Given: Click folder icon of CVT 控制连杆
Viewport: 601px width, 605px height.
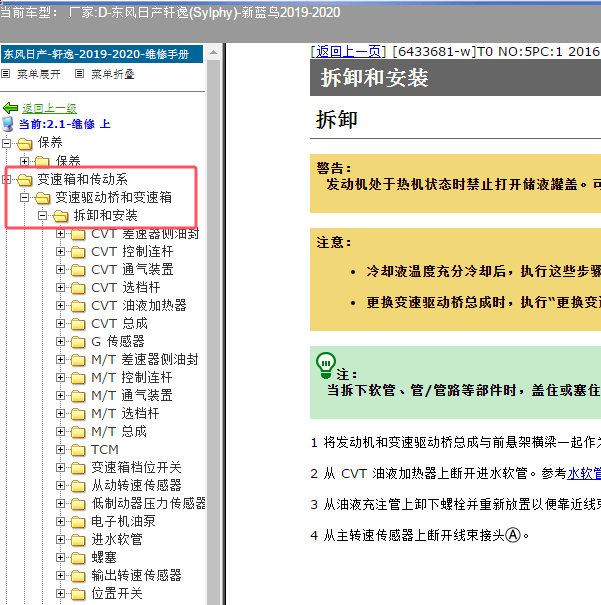Looking at the screenshot, I should 78,252.
